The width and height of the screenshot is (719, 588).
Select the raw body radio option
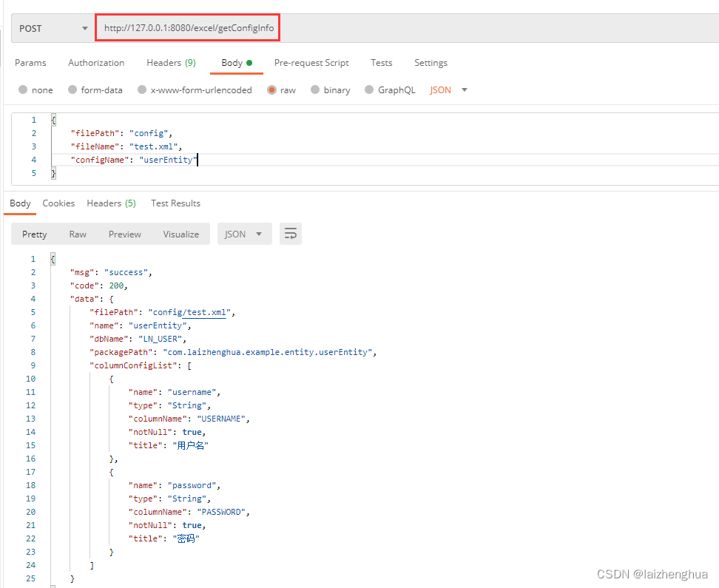[x=272, y=90]
